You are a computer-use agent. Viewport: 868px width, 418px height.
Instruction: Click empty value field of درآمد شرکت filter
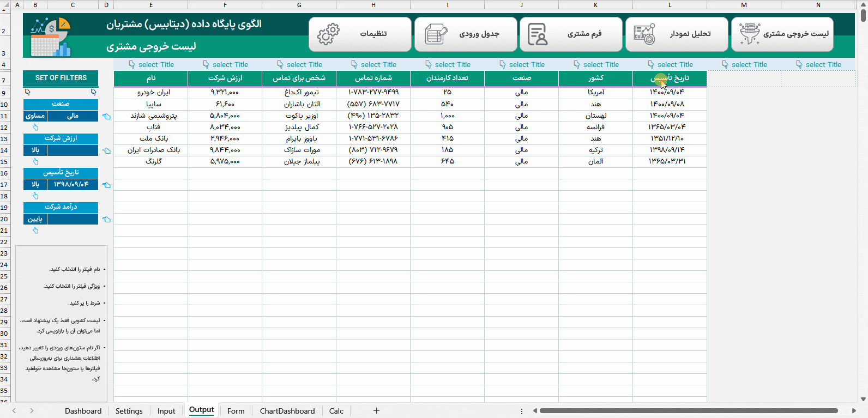(x=73, y=219)
